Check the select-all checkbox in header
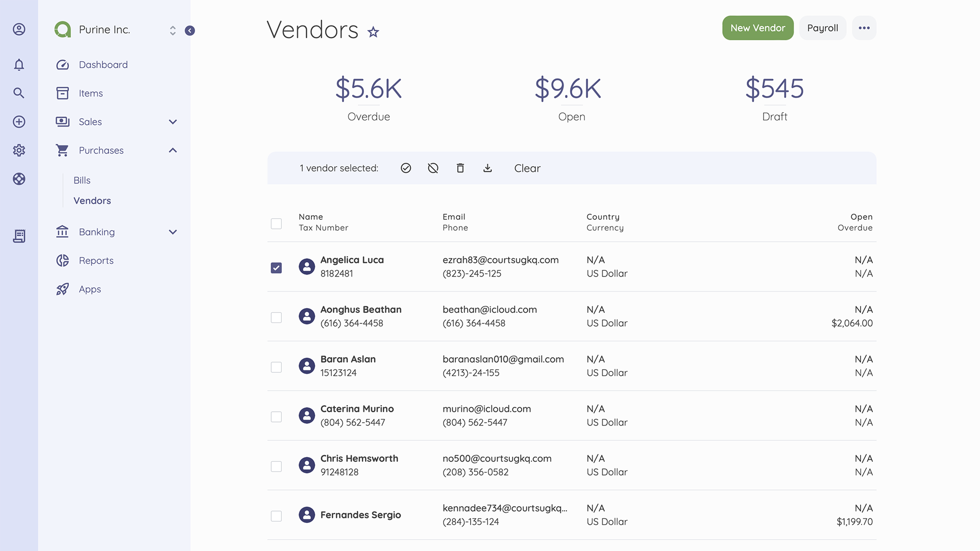The height and width of the screenshot is (551, 980). pos(276,223)
